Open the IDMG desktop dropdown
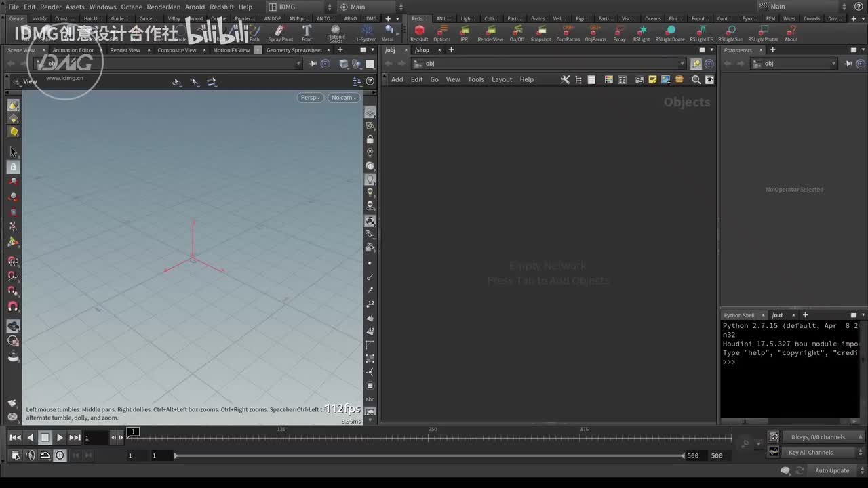868x488 pixels. coord(299,7)
